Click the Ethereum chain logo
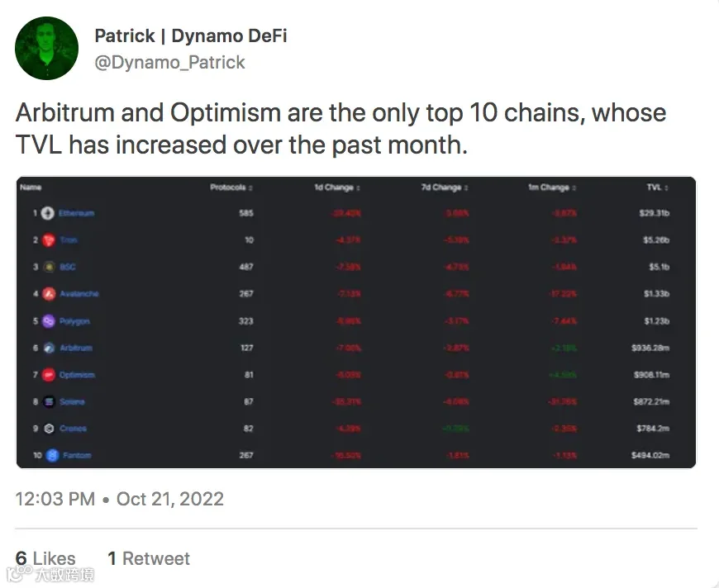The image size is (719, 588). (48, 213)
